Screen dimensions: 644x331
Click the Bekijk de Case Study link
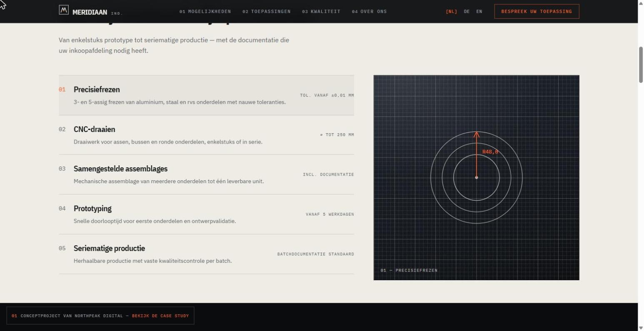coord(160,316)
